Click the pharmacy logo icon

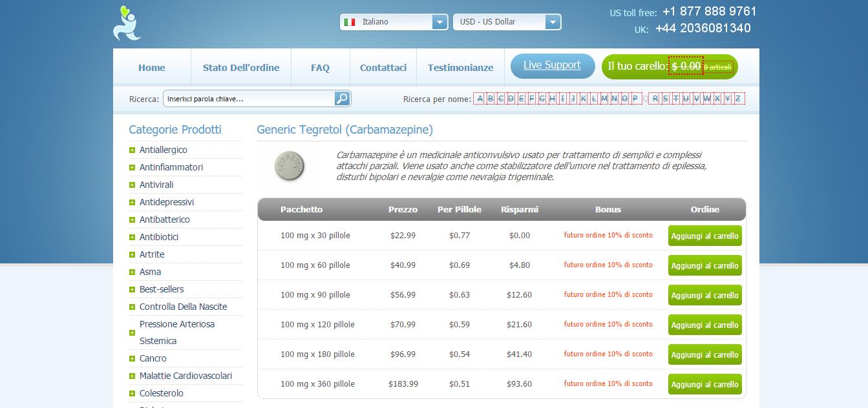pyautogui.click(x=127, y=23)
